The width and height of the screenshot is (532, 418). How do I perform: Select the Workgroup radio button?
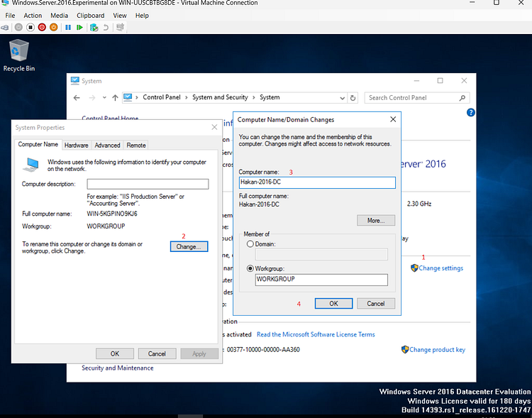tap(250, 268)
